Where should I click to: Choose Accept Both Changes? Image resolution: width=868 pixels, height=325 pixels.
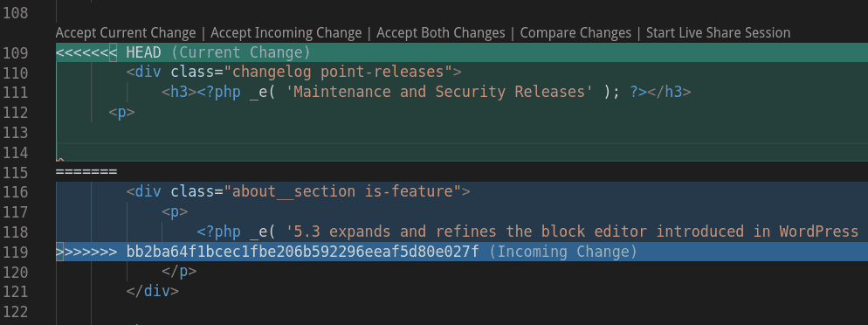tap(441, 33)
